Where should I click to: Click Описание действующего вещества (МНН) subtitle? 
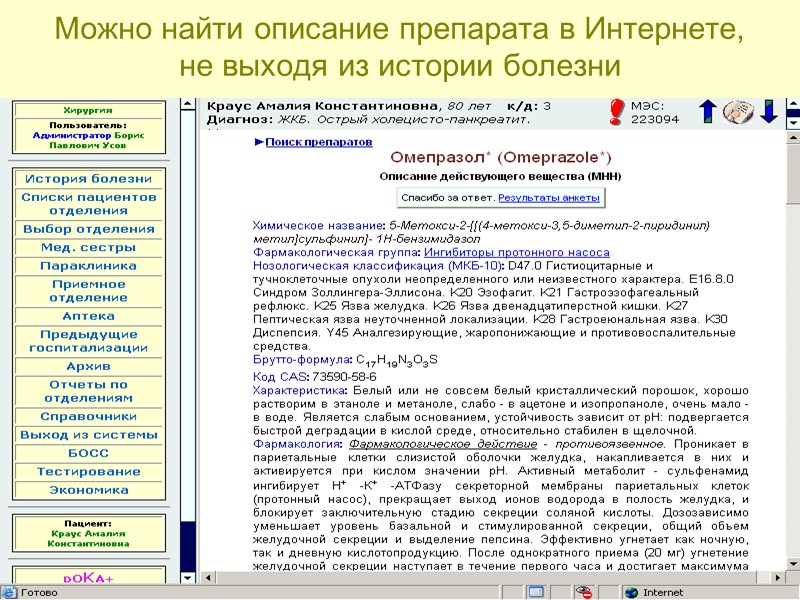(x=501, y=177)
